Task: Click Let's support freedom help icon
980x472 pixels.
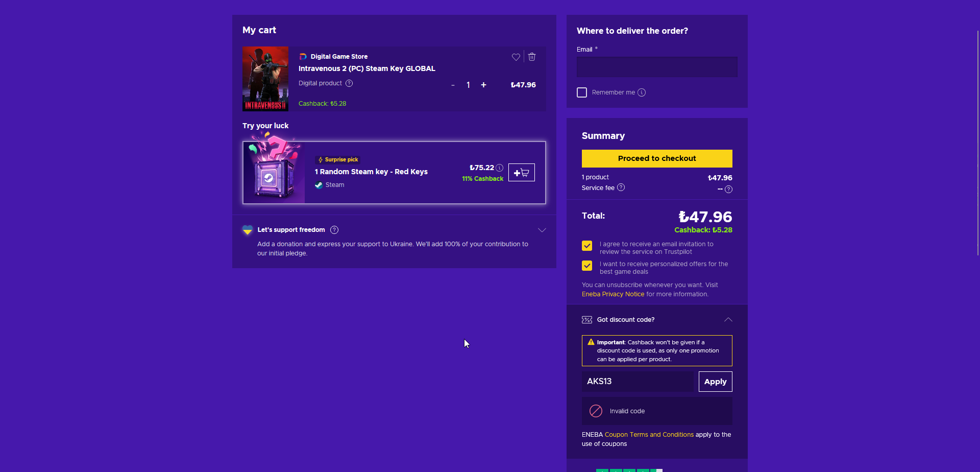Action: coord(334,230)
